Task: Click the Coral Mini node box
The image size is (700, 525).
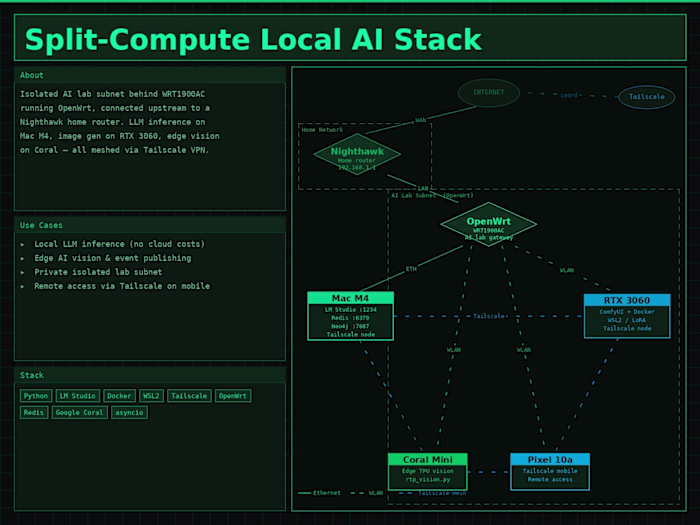Action: (x=428, y=472)
